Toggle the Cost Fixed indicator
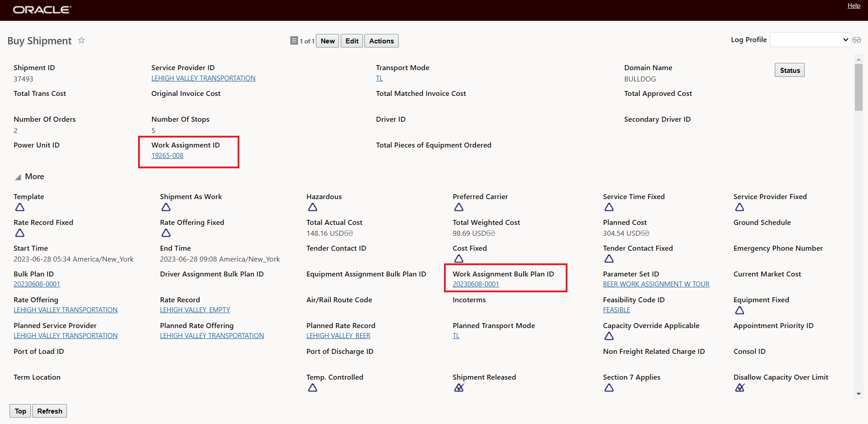 (459, 259)
